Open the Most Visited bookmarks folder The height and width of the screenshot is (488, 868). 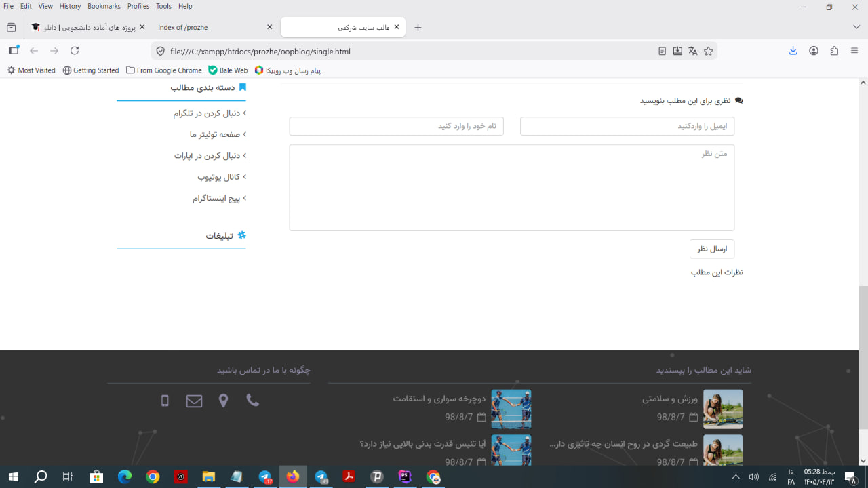31,70
